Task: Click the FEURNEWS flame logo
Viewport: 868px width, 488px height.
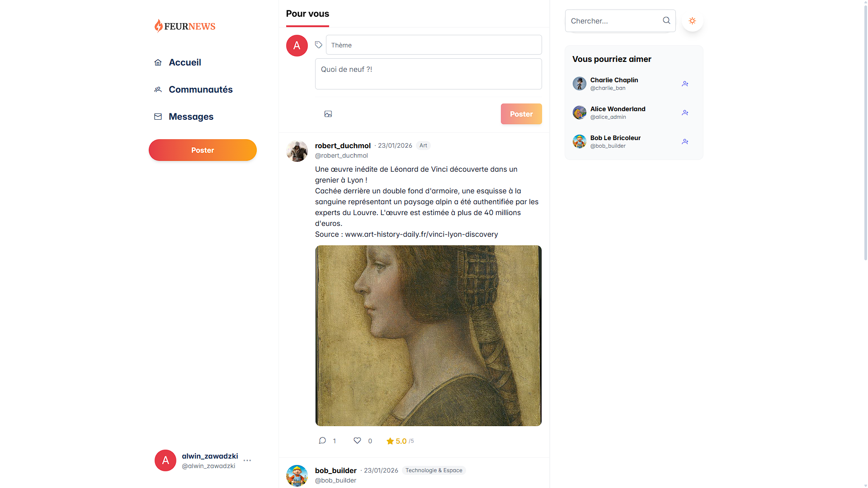Action: (159, 26)
